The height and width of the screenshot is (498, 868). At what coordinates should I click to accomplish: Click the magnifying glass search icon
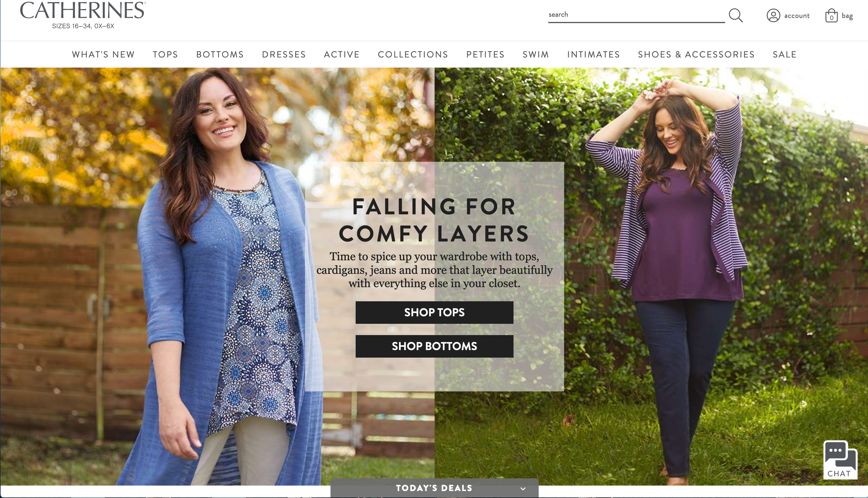[x=736, y=15]
